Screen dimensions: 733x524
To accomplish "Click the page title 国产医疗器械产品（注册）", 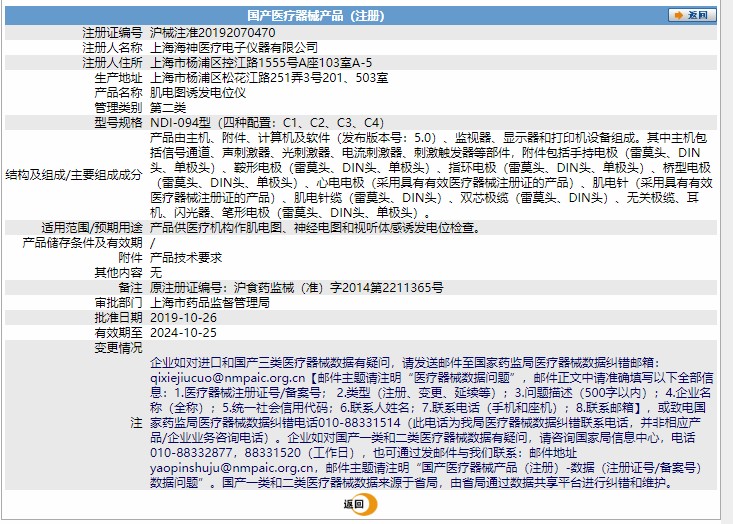I will (316, 15).
